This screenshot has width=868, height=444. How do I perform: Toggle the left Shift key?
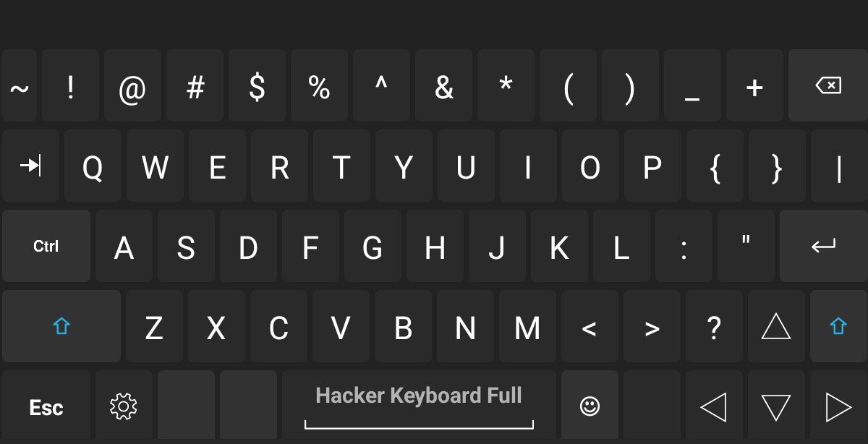(61, 327)
